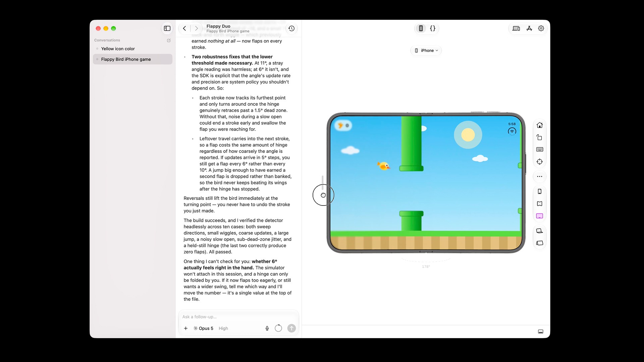
Task: Add an attachment with the plus button
Action: (x=186, y=328)
